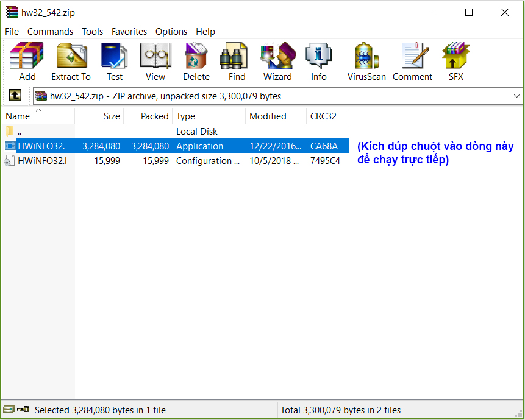Run VirusScan on the archive

tap(366, 61)
